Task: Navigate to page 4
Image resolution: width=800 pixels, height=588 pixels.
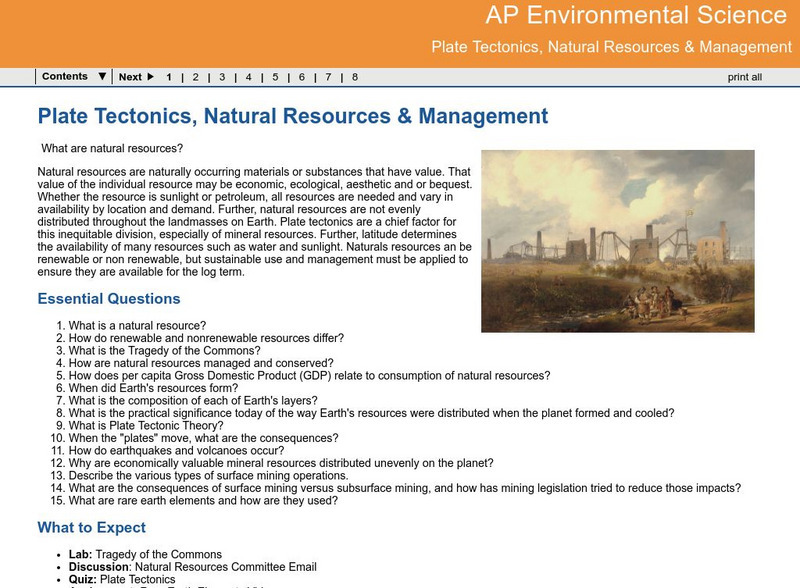Action: [x=249, y=77]
